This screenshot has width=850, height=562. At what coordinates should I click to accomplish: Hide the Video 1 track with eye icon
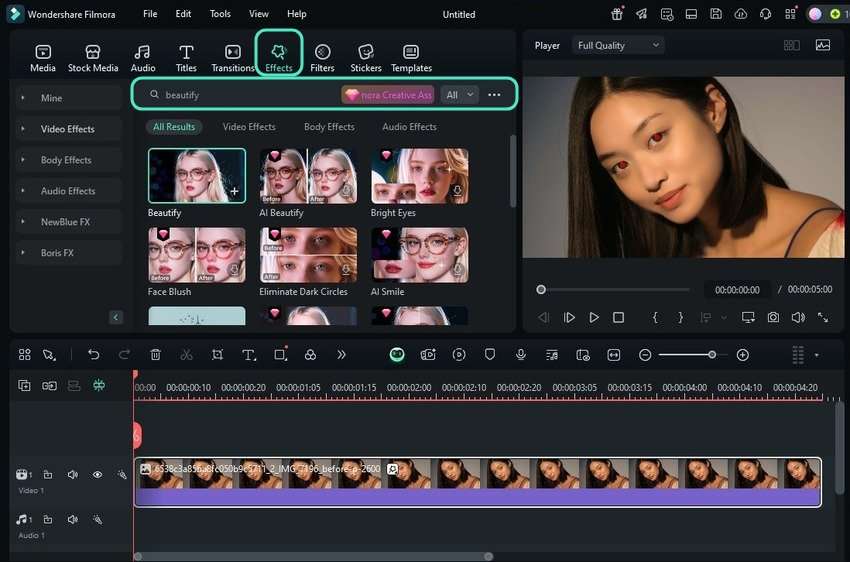point(97,475)
